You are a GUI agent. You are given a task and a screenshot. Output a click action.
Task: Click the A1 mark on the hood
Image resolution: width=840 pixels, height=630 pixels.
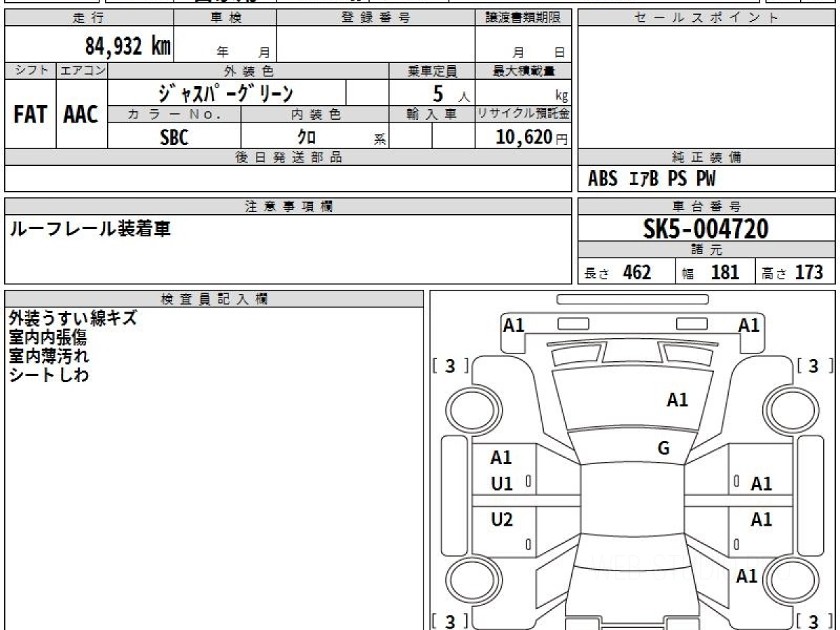pos(678,400)
